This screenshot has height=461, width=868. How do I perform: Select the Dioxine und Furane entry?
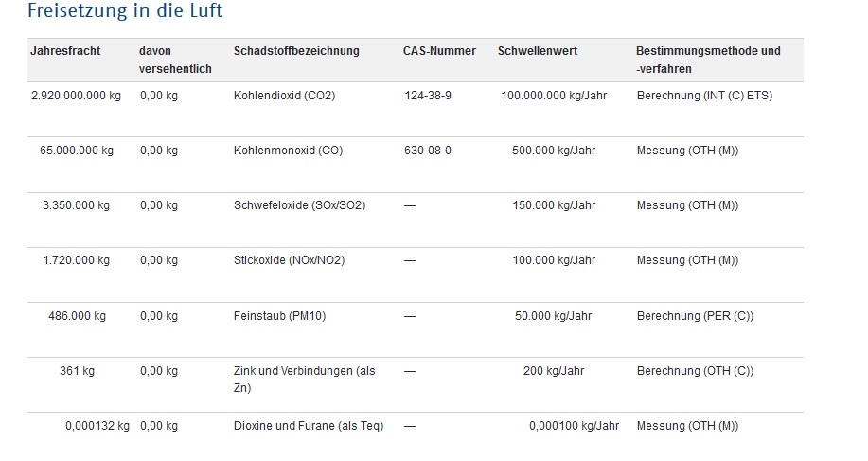tap(309, 426)
